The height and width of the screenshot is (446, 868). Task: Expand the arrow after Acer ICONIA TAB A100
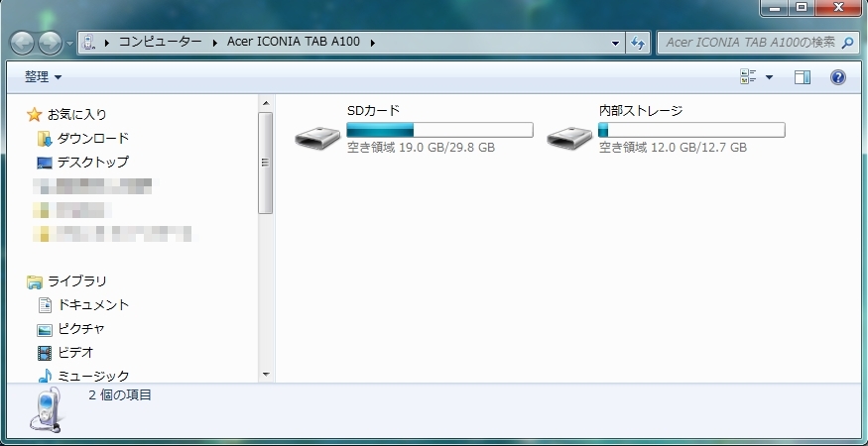tap(373, 43)
